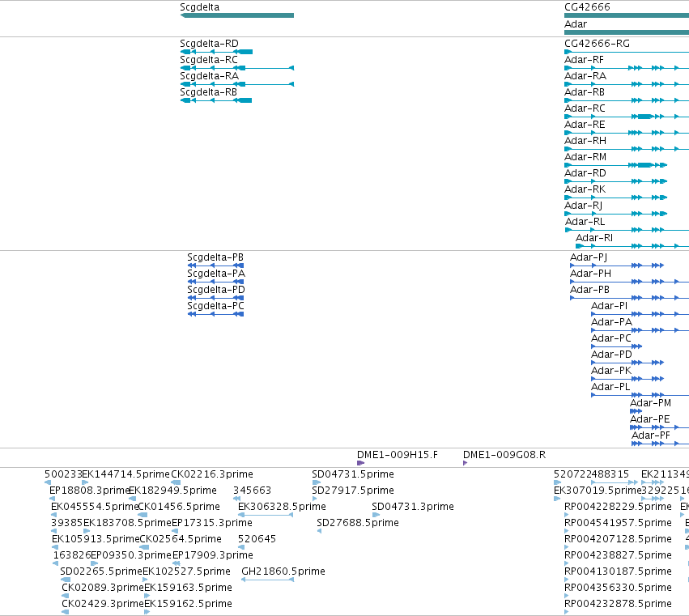Select transcript Adar-RD
The image size is (689, 616).
click(585, 173)
